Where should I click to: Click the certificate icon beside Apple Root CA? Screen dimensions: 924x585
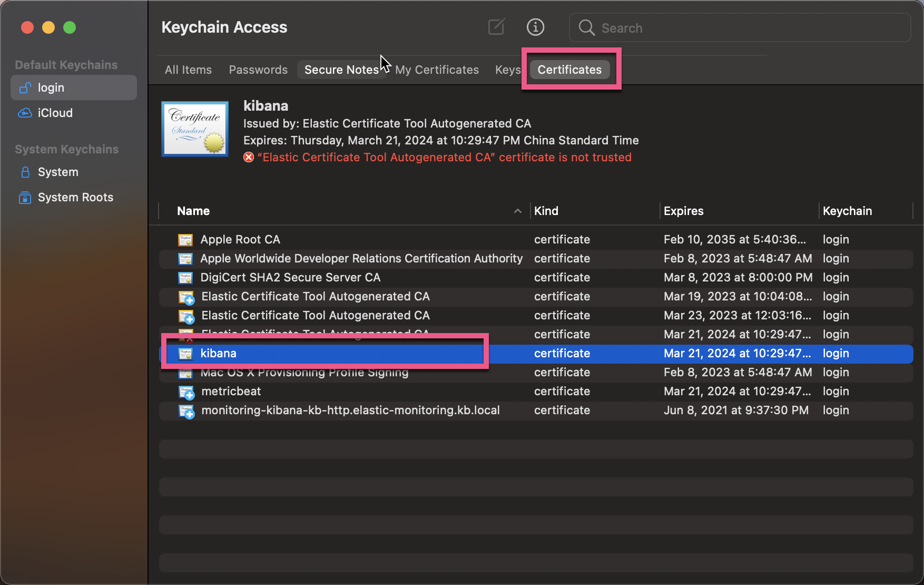(185, 239)
